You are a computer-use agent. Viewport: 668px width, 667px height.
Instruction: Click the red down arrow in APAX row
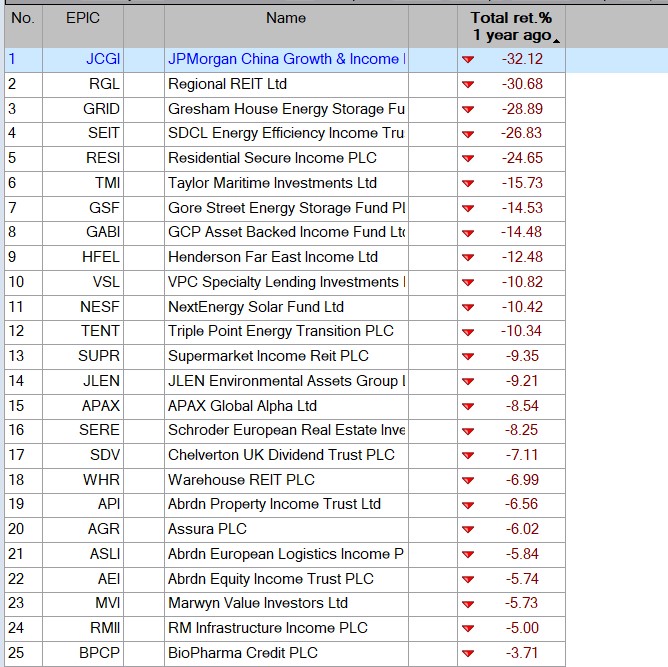(x=468, y=406)
